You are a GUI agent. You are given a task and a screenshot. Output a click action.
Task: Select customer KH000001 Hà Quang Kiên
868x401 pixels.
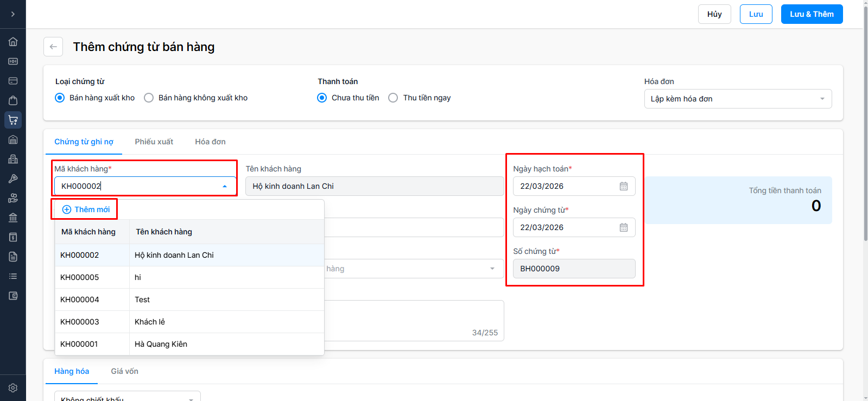(x=161, y=344)
